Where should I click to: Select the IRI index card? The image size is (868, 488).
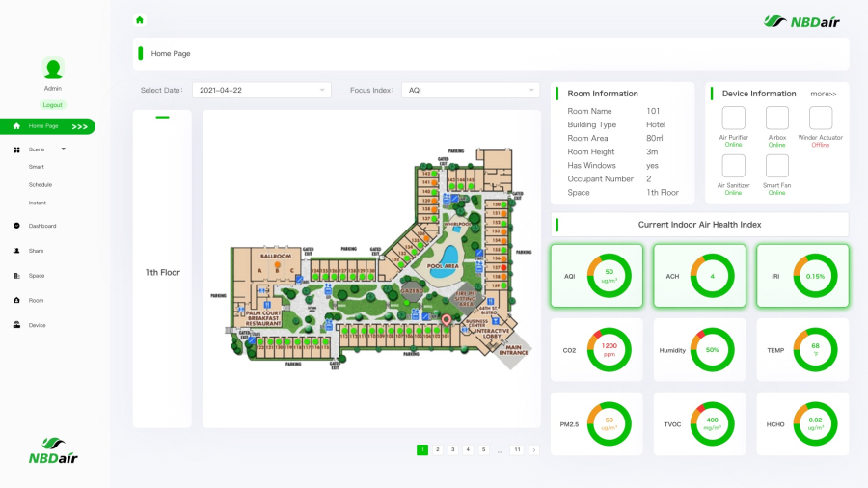(x=802, y=276)
